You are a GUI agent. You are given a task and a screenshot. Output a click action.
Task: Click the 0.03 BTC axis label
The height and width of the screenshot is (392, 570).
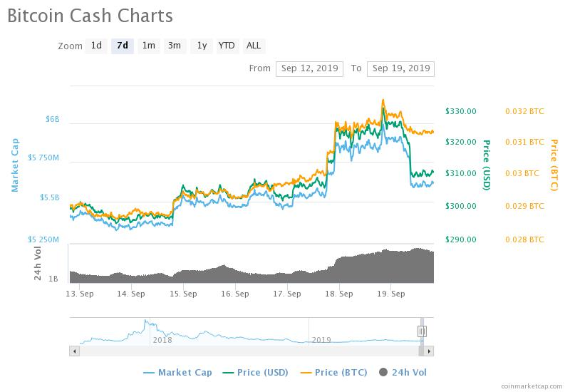[522, 173]
